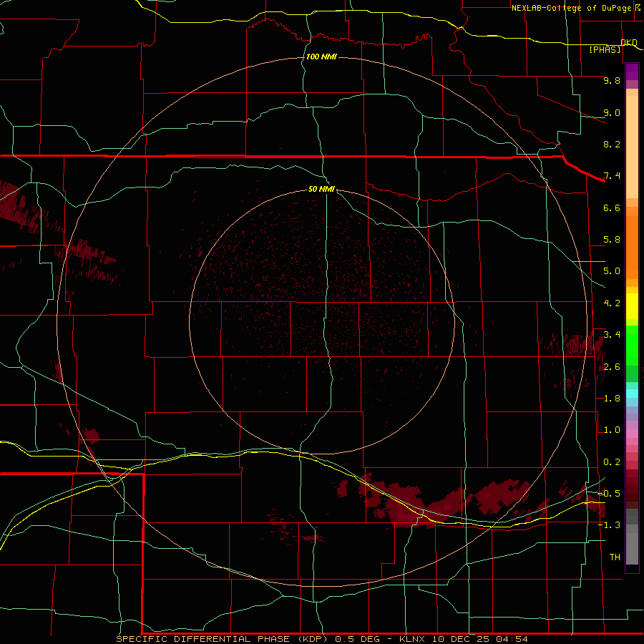This screenshot has height=644, width=644.
Task: Click the 100 NMI range ring label
Action: point(321,57)
